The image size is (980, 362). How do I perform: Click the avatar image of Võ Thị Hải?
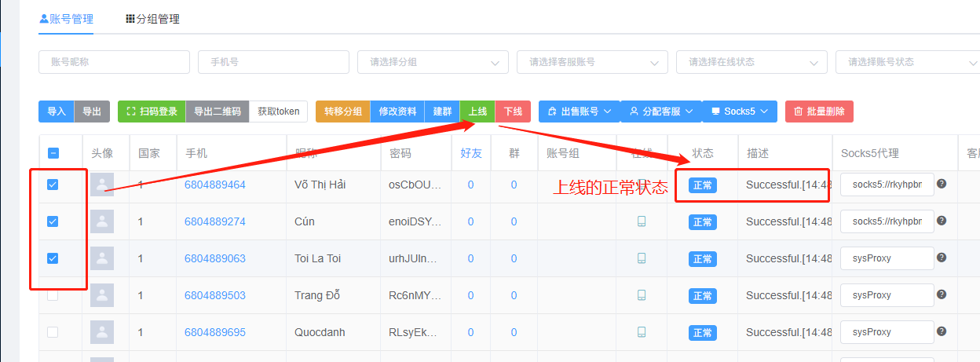[x=102, y=185]
